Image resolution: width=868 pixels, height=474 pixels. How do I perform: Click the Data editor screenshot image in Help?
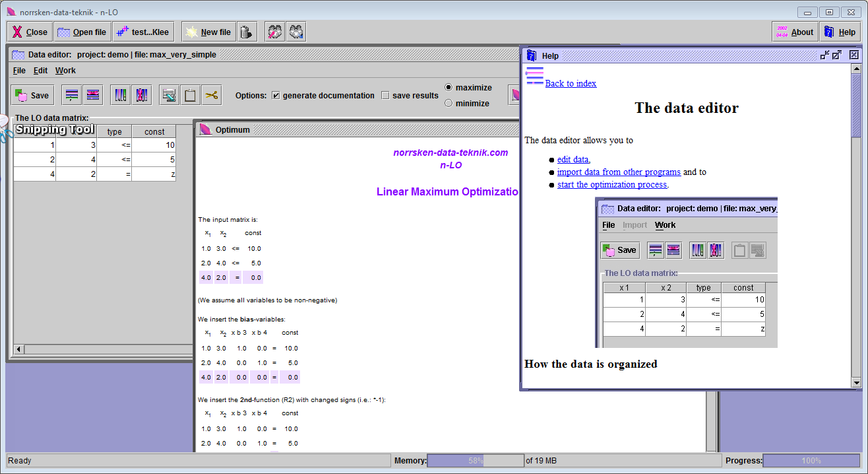coord(686,273)
